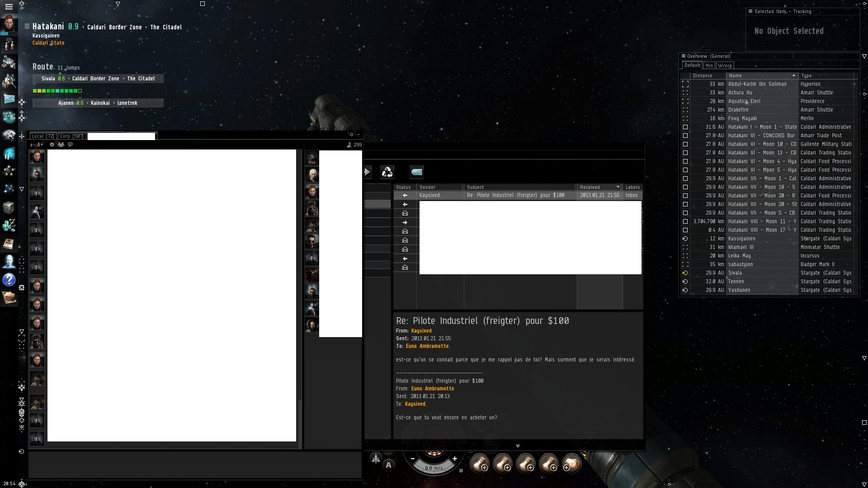
Task: Activate the afterburner module on the HUD
Action: click(571, 463)
